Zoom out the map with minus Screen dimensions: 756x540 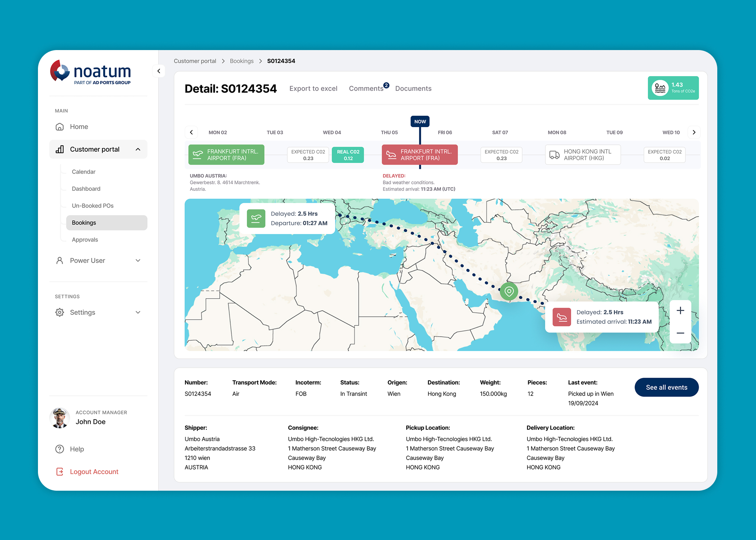point(680,333)
